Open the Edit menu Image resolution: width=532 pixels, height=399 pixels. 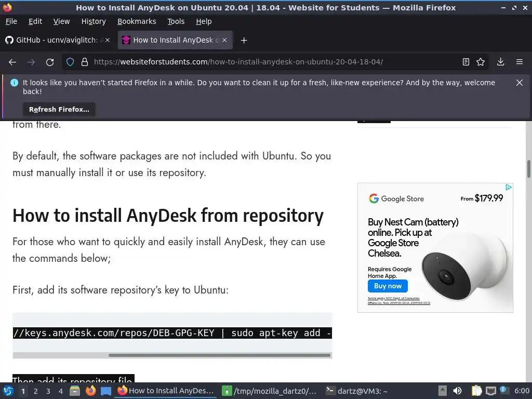[35, 21]
